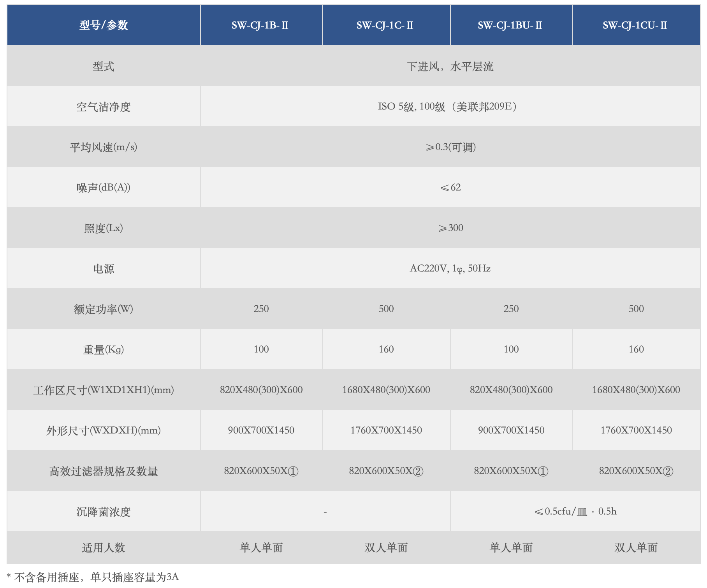Image resolution: width=707 pixels, height=588 pixels.
Task: Click the 1760X700X1450 dimension under SW-CJ-1CU-Ⅱ
Action: [x=635, y=430]
